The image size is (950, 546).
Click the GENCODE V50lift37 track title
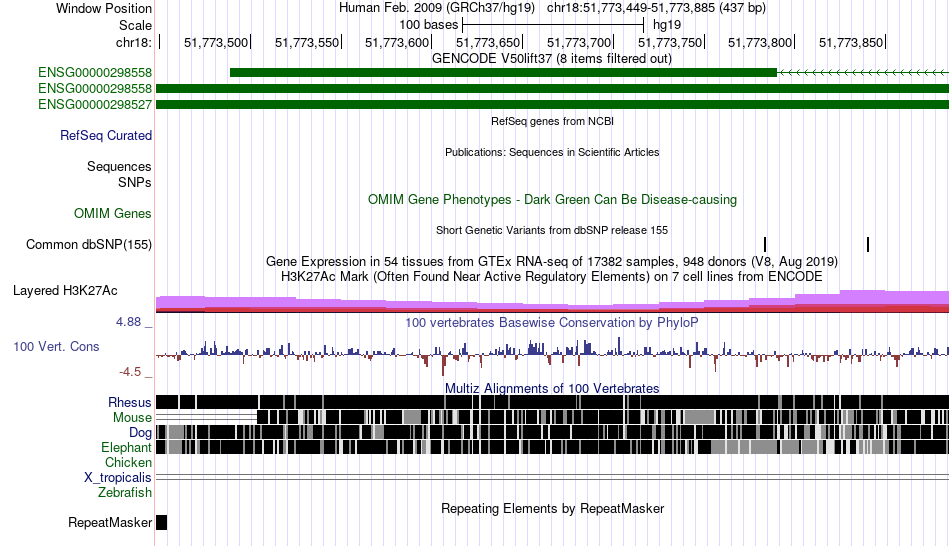(x=551, y=59)
